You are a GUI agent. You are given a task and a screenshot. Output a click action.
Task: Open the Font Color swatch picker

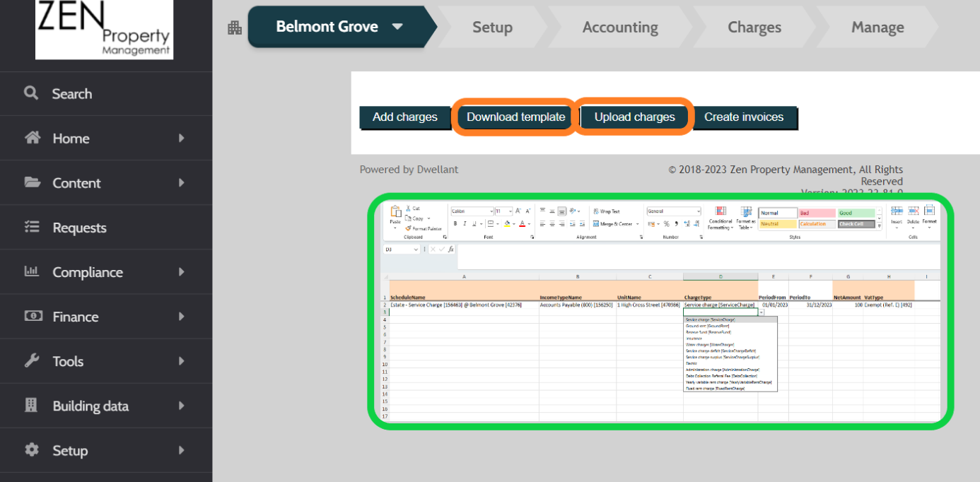pos(522,223)
